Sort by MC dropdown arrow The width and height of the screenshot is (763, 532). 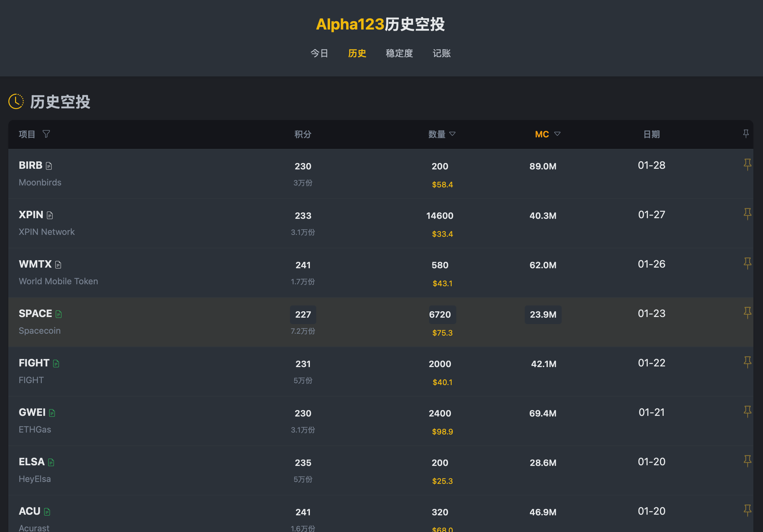[x=557, y=134]
